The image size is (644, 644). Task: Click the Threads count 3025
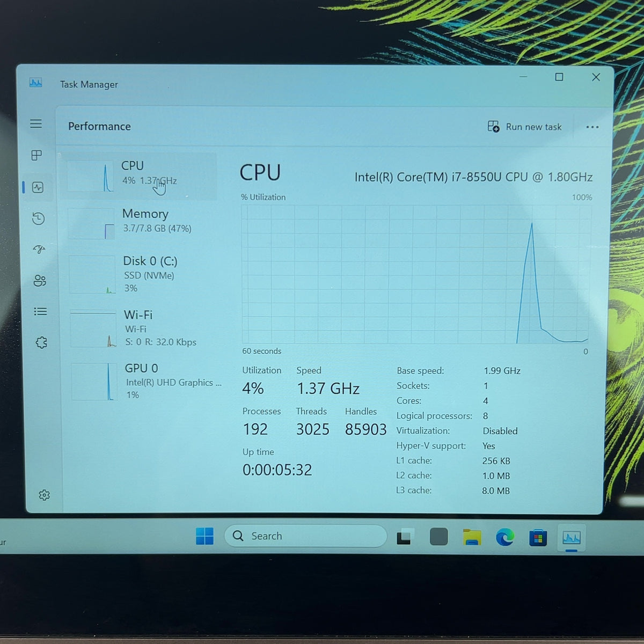pyautogui.click(x=313, y=429)
